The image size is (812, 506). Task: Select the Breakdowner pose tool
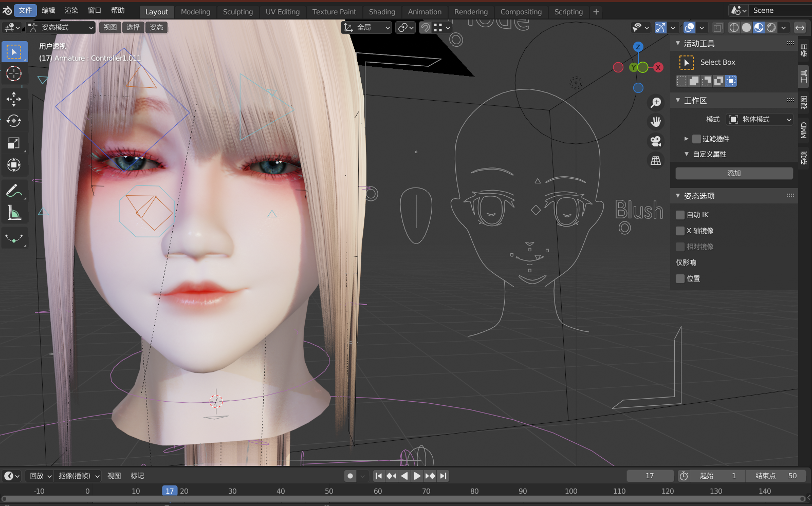[14, 238]
